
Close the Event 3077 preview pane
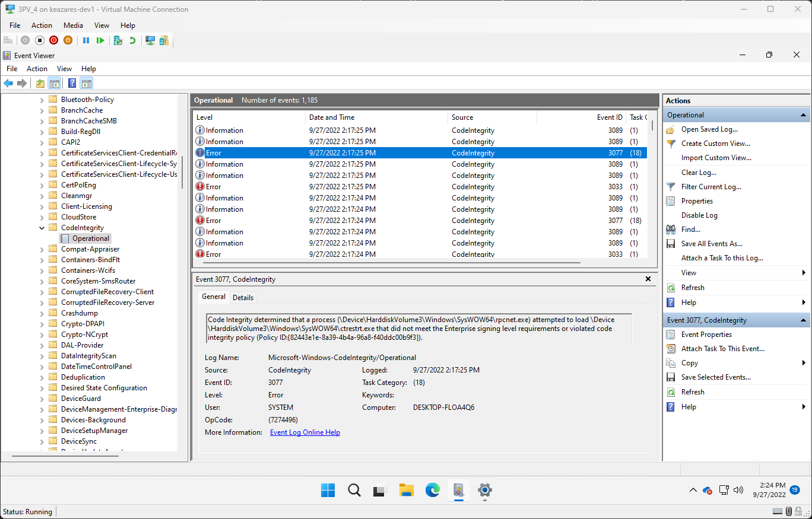[x=648, y=279]
